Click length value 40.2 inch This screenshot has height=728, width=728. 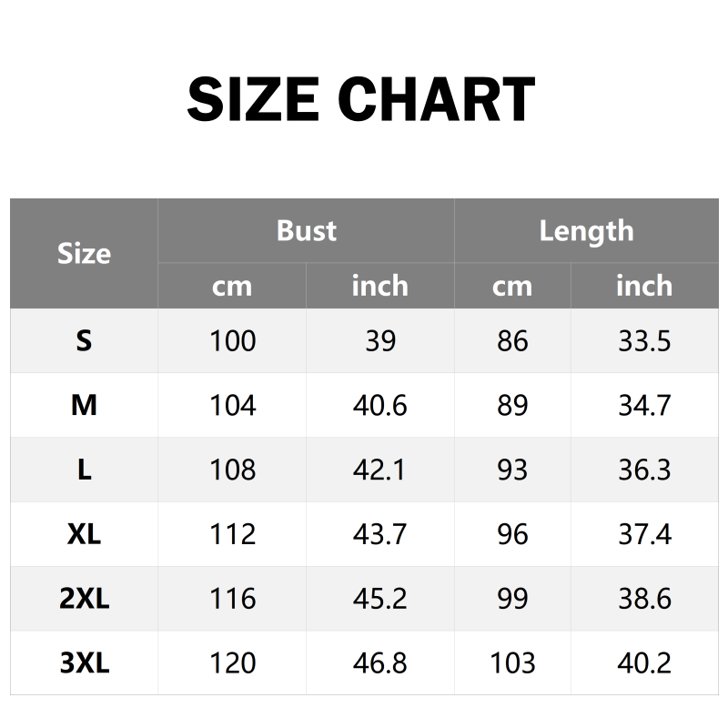(644, 663)
